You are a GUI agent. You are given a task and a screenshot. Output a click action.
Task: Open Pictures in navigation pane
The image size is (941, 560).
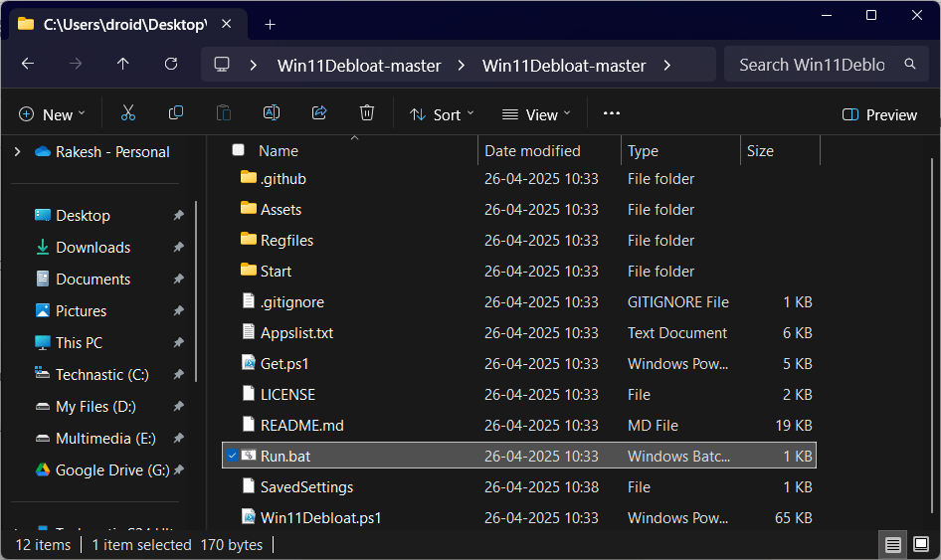pyautogui.click(x=81, y=311)
